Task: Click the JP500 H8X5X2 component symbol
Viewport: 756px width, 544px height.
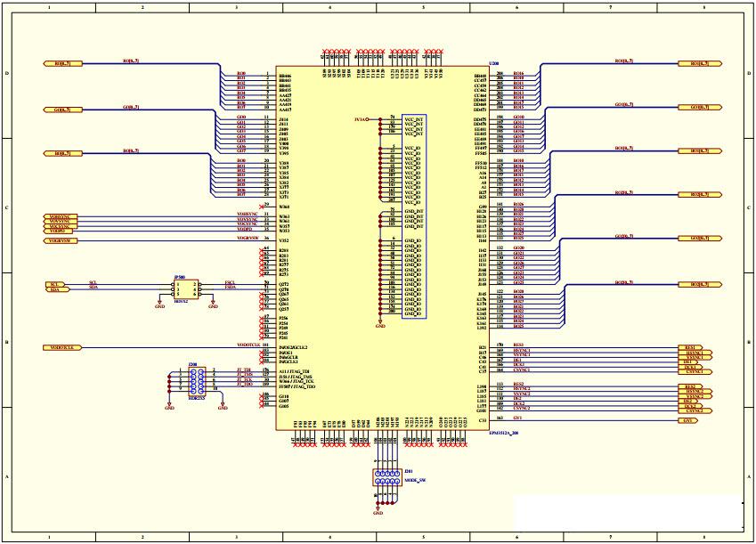Action: pyautogui.click(x=185, y=289)
